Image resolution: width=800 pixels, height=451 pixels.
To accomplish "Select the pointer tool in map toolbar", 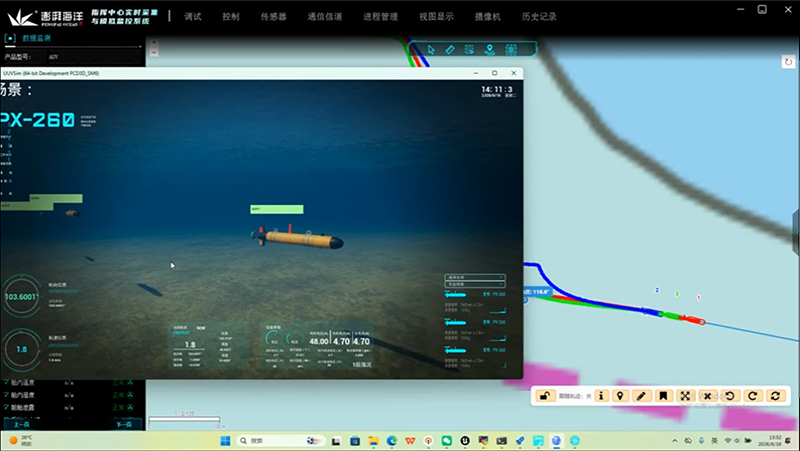I will [x=431, y=49].
